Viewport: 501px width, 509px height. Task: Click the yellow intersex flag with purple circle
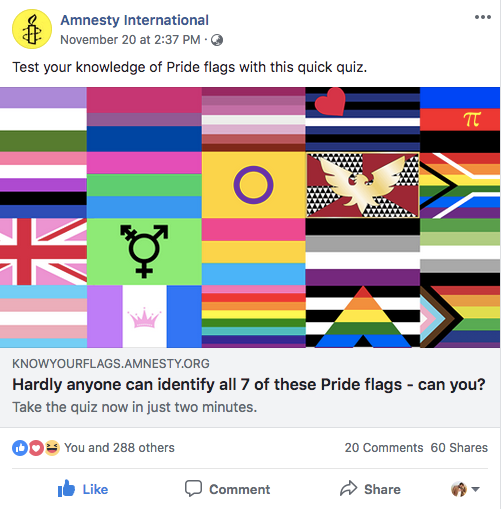(x=253, y=185)
